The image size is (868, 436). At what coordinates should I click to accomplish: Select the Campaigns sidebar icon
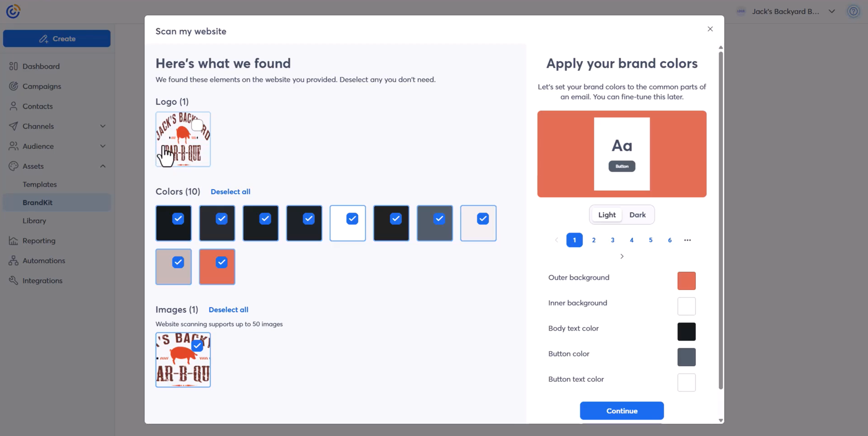coord(13,86)
